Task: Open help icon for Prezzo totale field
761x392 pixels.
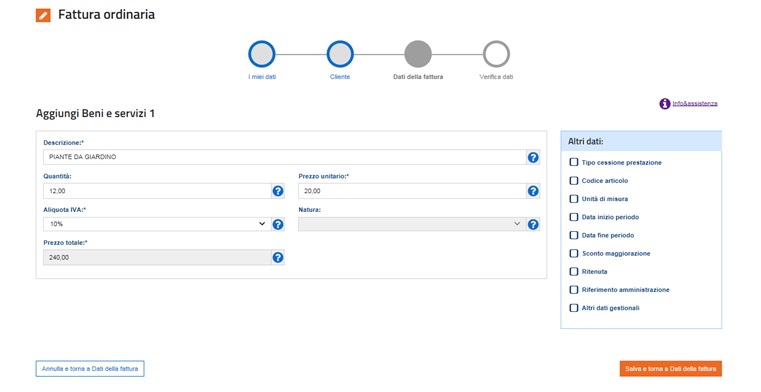Action: pos(278,258)
